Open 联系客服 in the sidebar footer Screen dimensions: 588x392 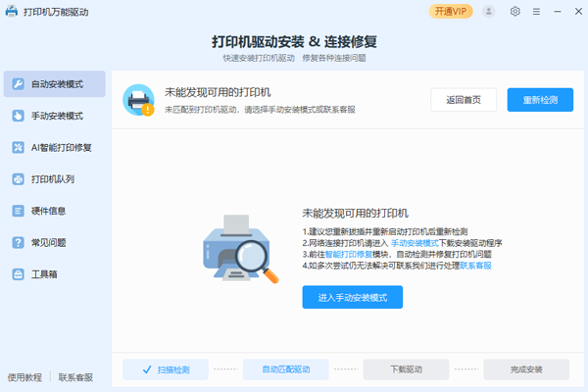75,377
